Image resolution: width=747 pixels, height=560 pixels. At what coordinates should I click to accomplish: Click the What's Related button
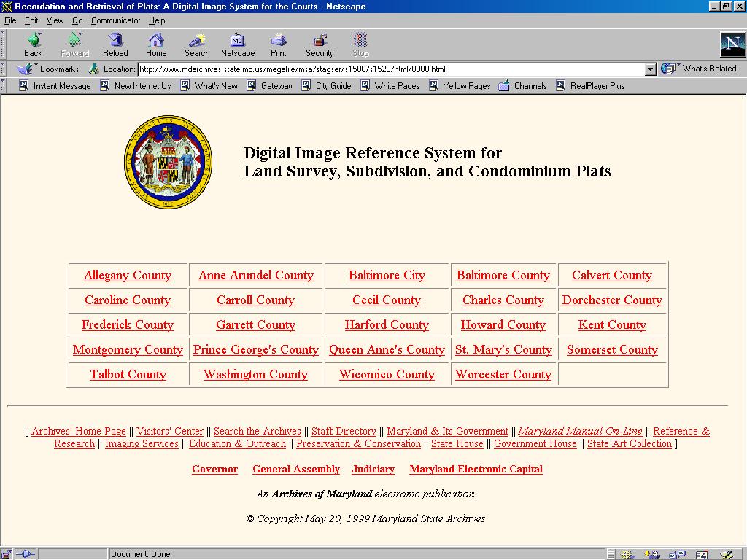coord(699,69)
